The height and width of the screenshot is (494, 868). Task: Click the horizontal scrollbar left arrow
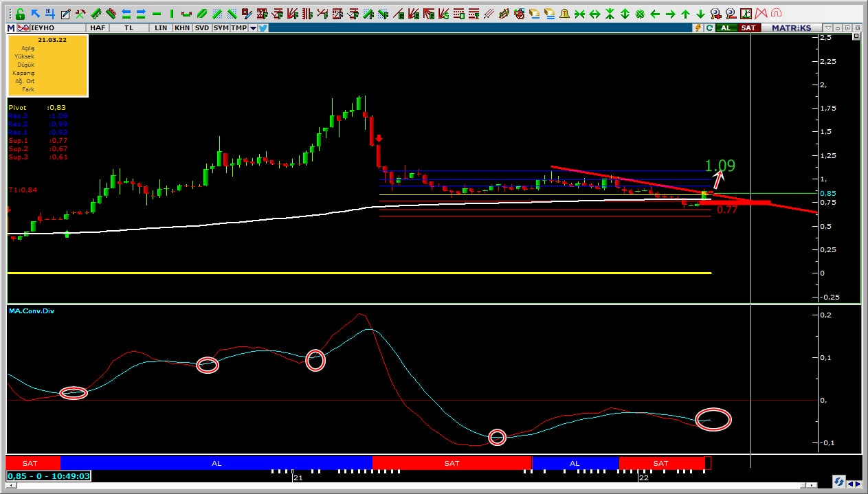click(11, 485)
